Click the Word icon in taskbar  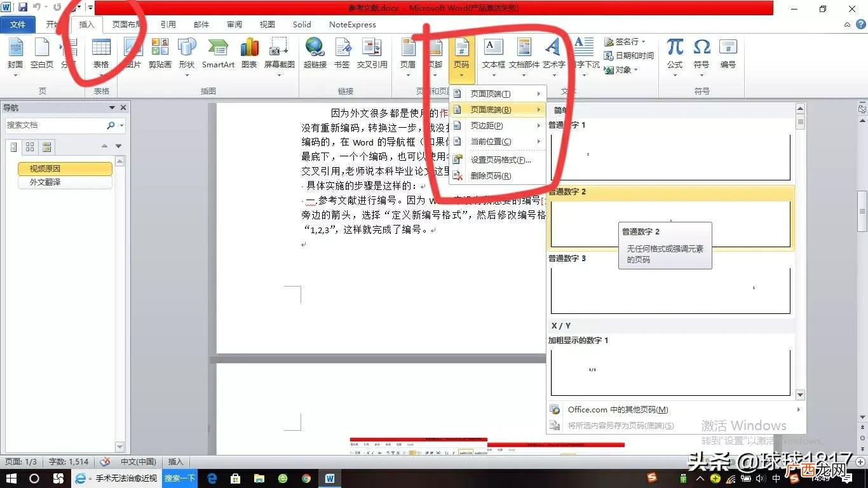coord(329,478)
